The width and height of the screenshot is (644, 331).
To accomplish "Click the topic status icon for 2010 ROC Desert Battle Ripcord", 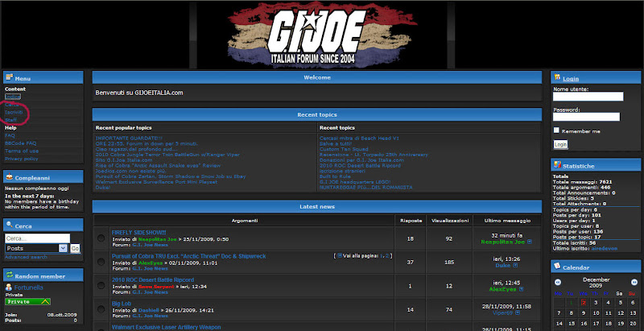I will point(101,285).
